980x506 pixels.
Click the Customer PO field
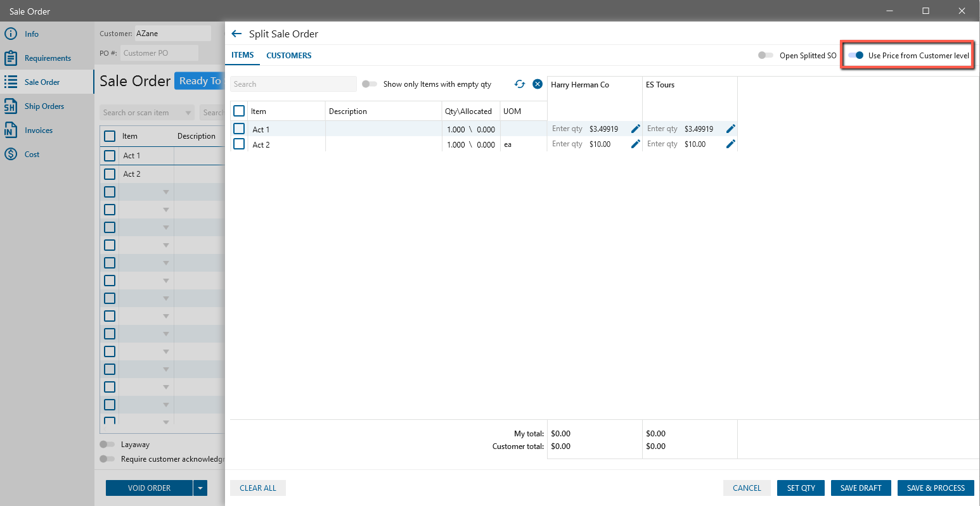(159, 53)
